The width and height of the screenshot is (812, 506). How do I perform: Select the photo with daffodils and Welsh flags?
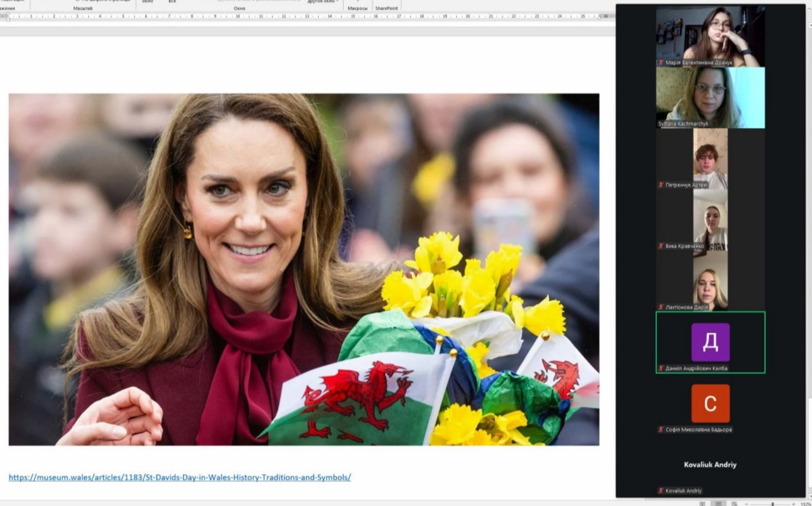[x=304, y=269]
